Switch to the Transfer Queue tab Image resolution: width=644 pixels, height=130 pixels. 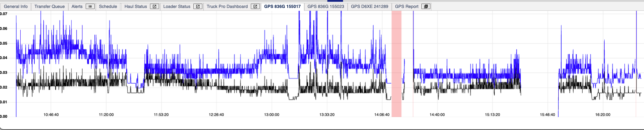(50, 6)
